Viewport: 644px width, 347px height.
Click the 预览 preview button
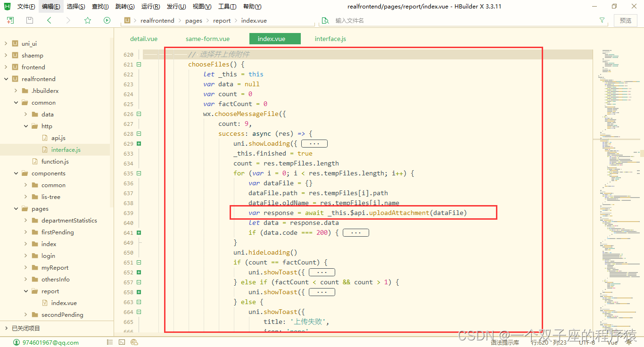coord(626,20)
